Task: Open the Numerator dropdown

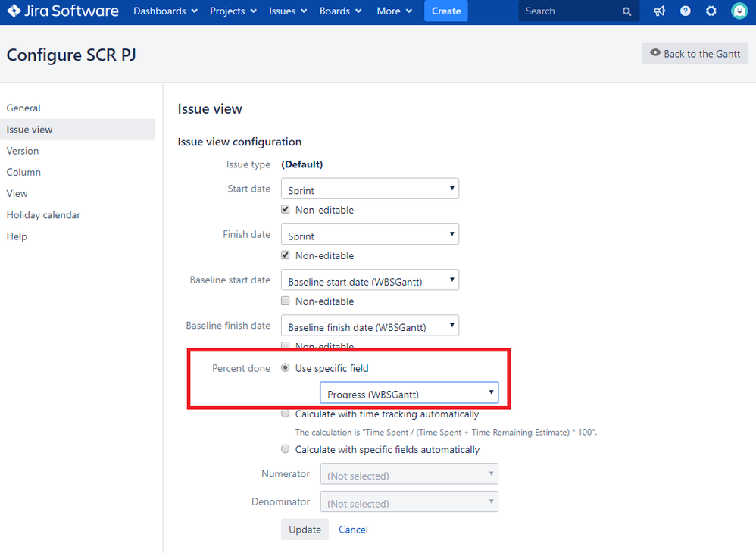Action: (x=409, y=474)
